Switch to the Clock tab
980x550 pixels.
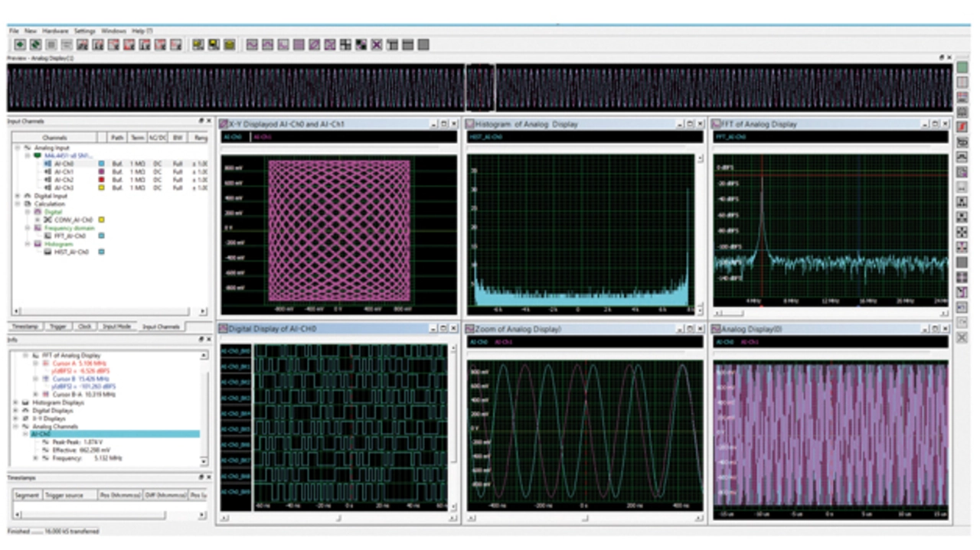point(85,327)
